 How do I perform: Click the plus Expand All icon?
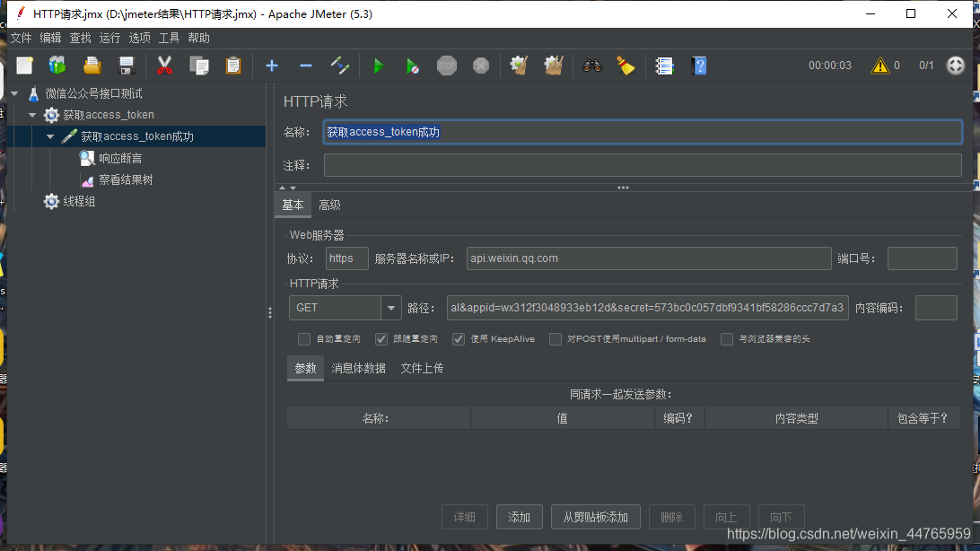271,66
